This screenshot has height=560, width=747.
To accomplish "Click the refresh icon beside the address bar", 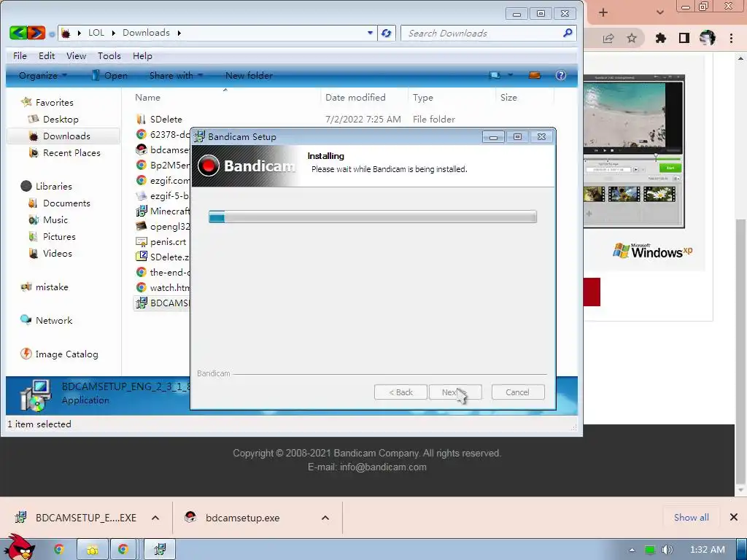I will [387, 33].
